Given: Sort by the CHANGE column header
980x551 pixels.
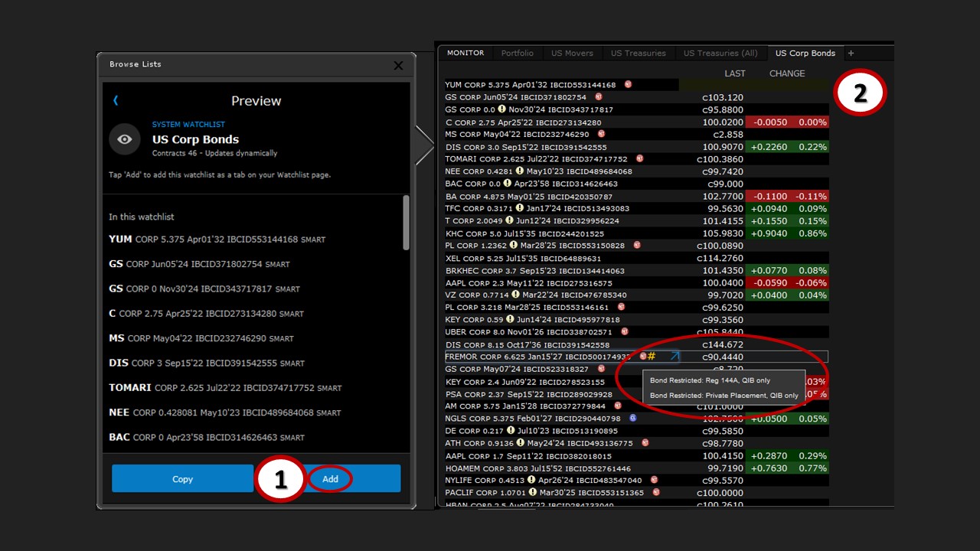Looking at the screenshot, I should [786, 73].
